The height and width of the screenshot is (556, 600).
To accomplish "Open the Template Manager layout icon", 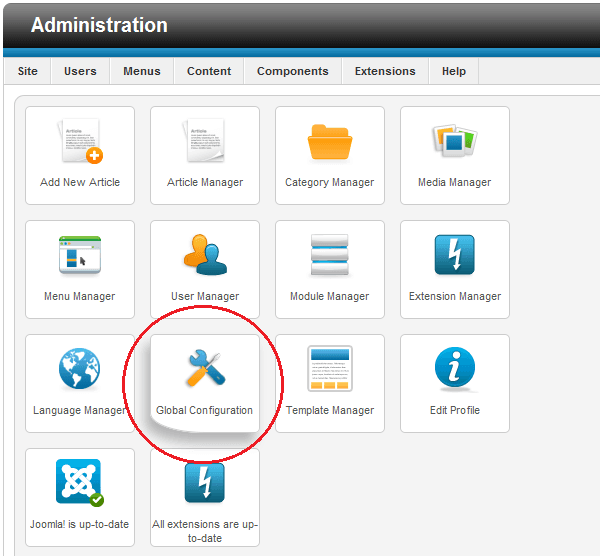I will pos(329,368).
